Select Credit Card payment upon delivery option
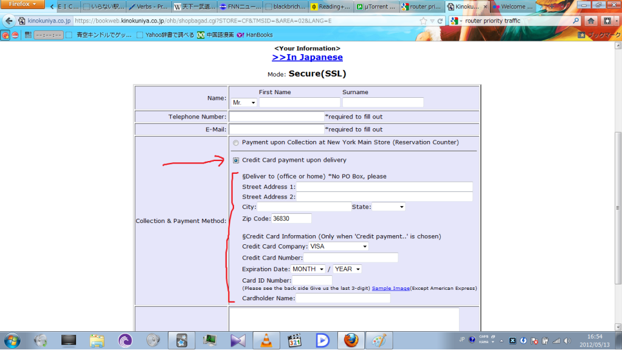Viewport: 622px width, 364px height. (236, 160)
